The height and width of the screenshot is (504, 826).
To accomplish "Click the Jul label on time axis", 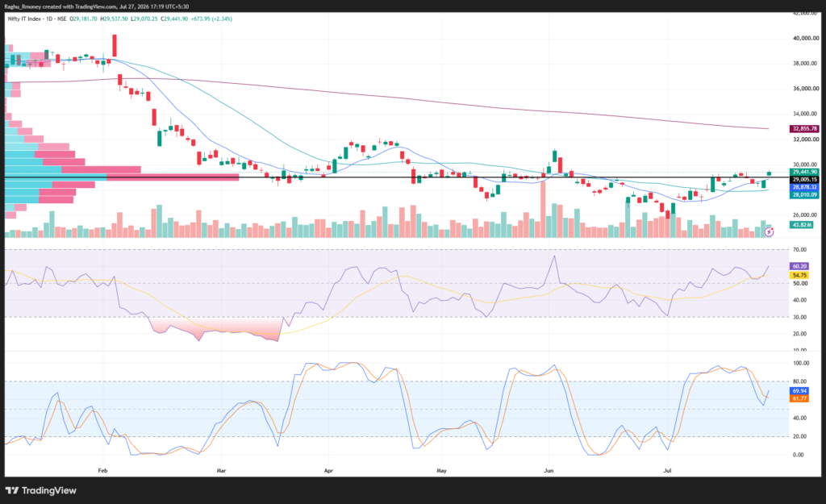I will [667, 471].
